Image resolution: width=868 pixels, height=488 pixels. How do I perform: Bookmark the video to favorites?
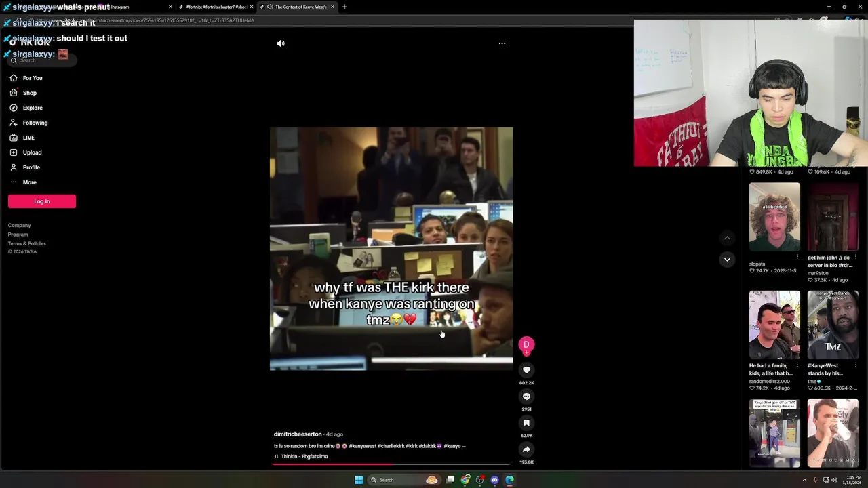pyautogui.click(x=526, y=423)
